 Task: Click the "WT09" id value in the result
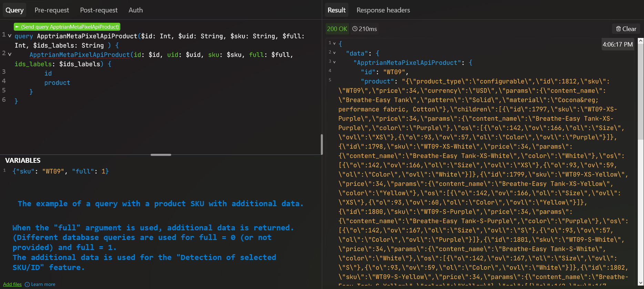(394, 72)
